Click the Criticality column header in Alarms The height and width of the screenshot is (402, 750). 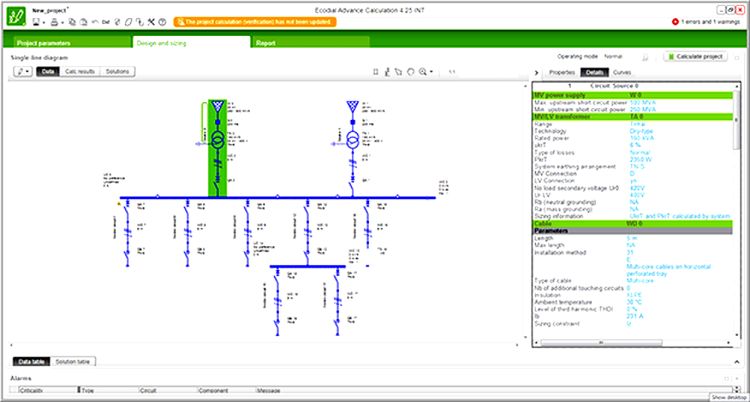[46, 391]
